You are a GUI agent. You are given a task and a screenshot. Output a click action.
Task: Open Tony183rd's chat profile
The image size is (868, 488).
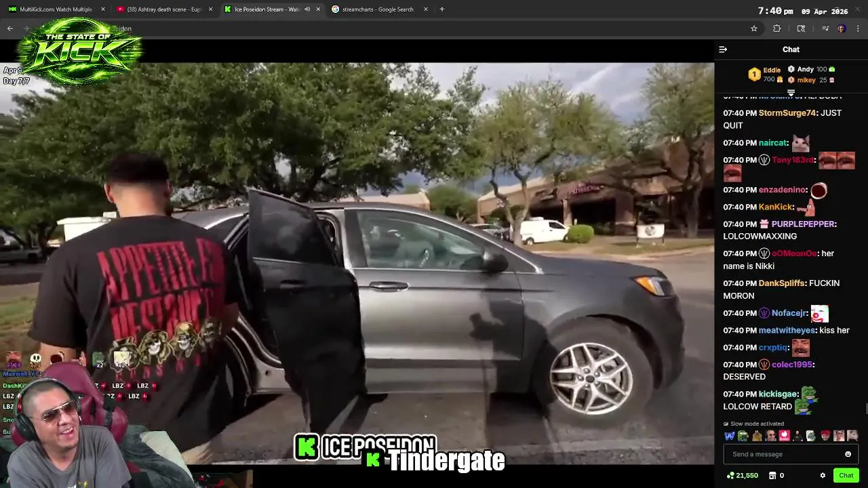(793, 160)
